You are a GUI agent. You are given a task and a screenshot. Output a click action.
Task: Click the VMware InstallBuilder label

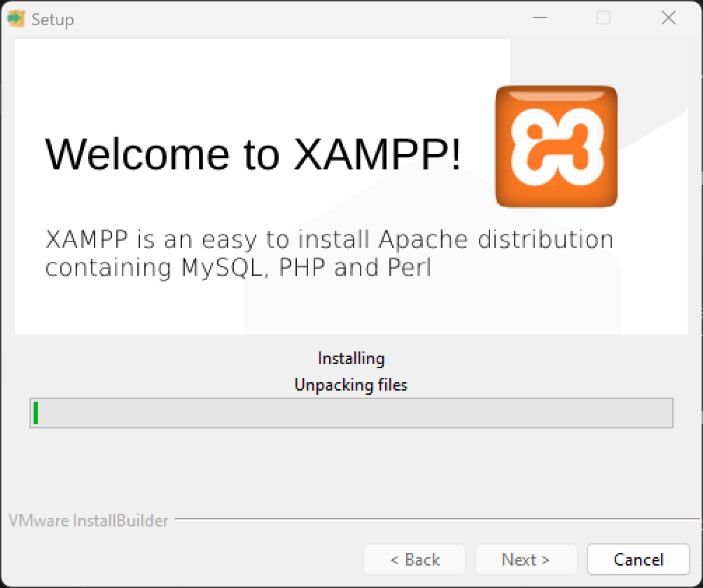[x=88, y=521]
